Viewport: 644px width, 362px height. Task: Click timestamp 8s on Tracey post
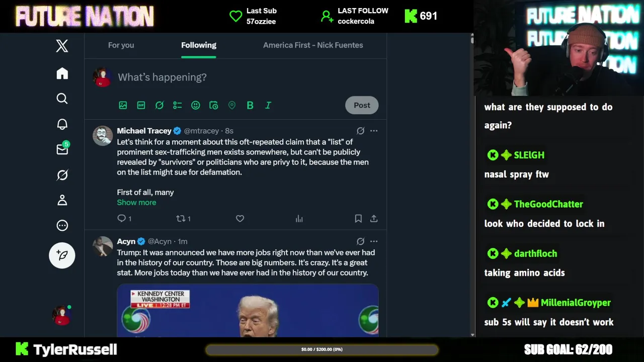[x=229, y=131]
